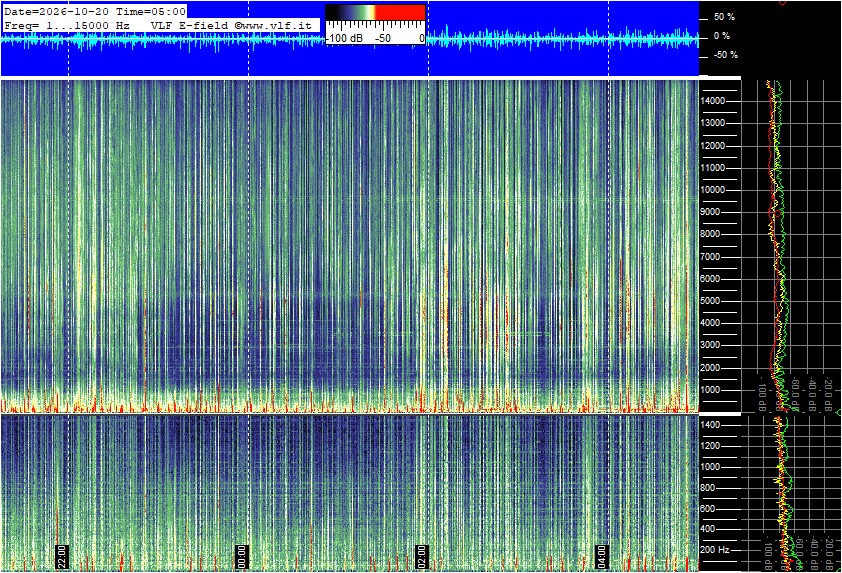Click the 14000 frequency axis label

point(713,101)
